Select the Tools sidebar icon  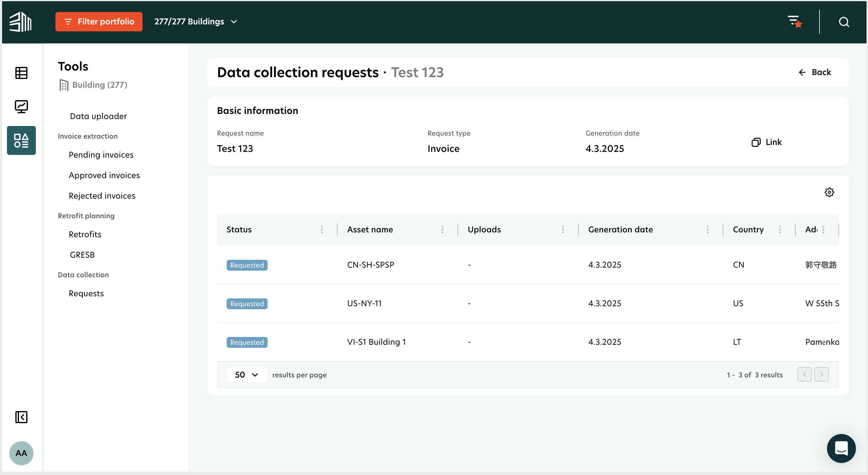(x=21, y=140)
